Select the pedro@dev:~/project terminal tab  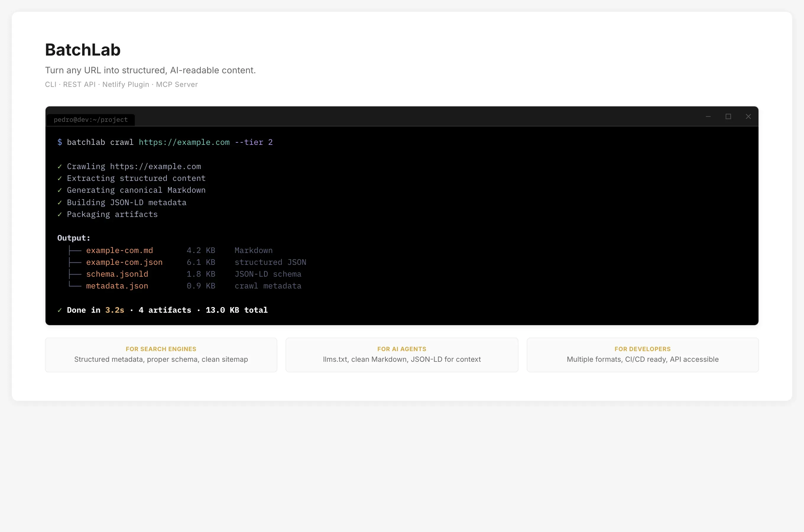[x=90, y=119]
